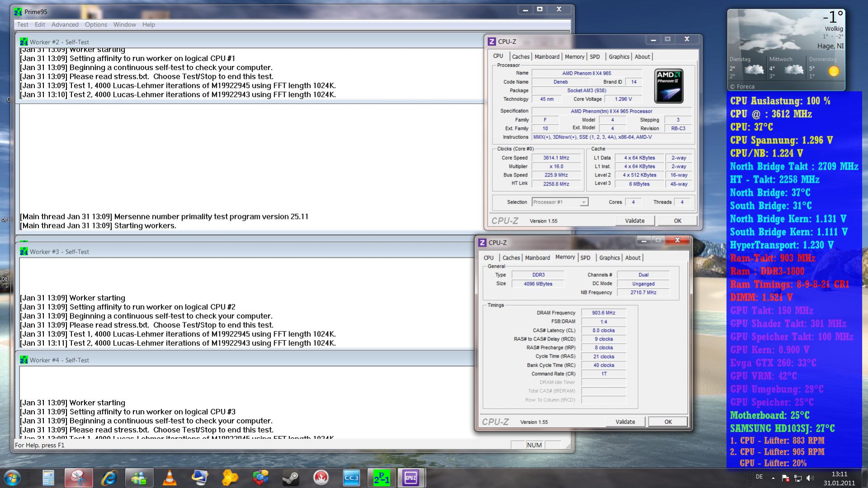868x488 pixels.
Task: Open the Advanced menu in Prime95
Action: coord(65,24)
